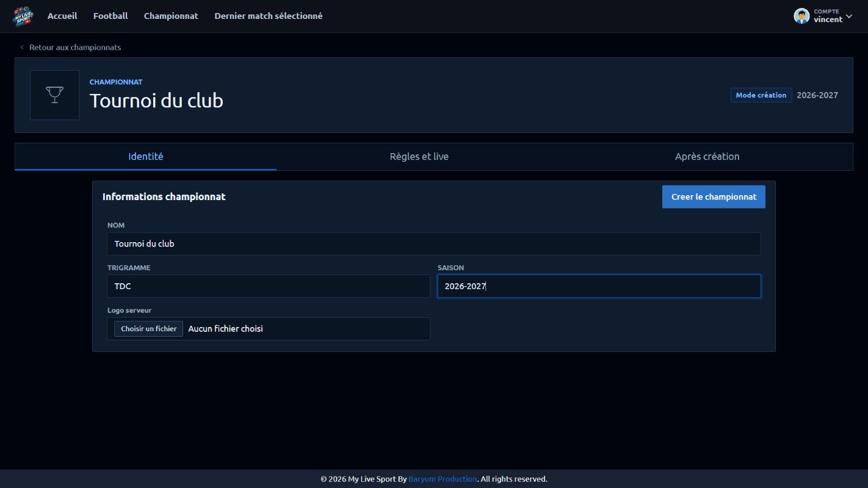Switch to the Après création tab

[707, 157]
